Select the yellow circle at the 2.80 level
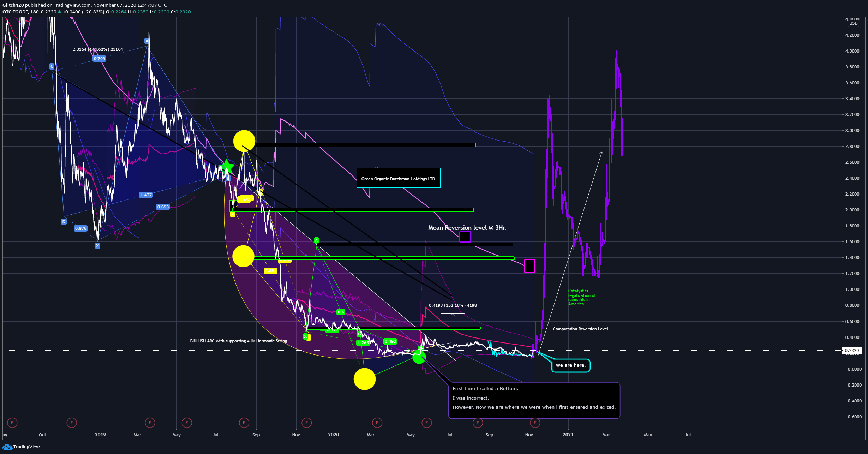Viewport: 868px width, 454px height. click(244, 141)
